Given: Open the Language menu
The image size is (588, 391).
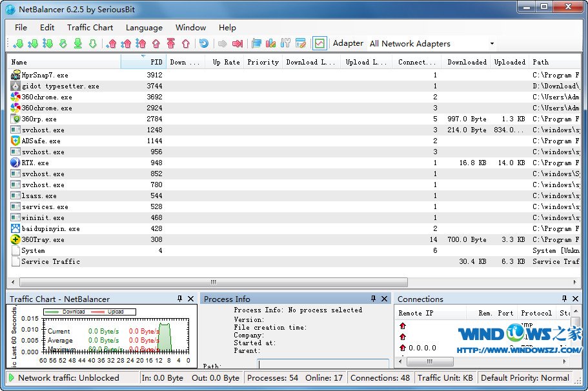Looking at the screenshot, I should tap(144, 28).
